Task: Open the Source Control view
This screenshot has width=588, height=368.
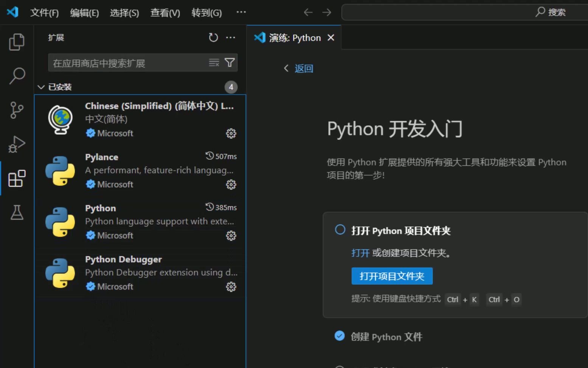Action: 17,110
